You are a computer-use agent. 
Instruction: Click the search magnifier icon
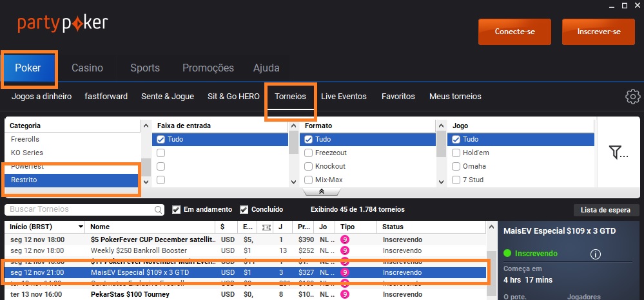click(158, 210)
